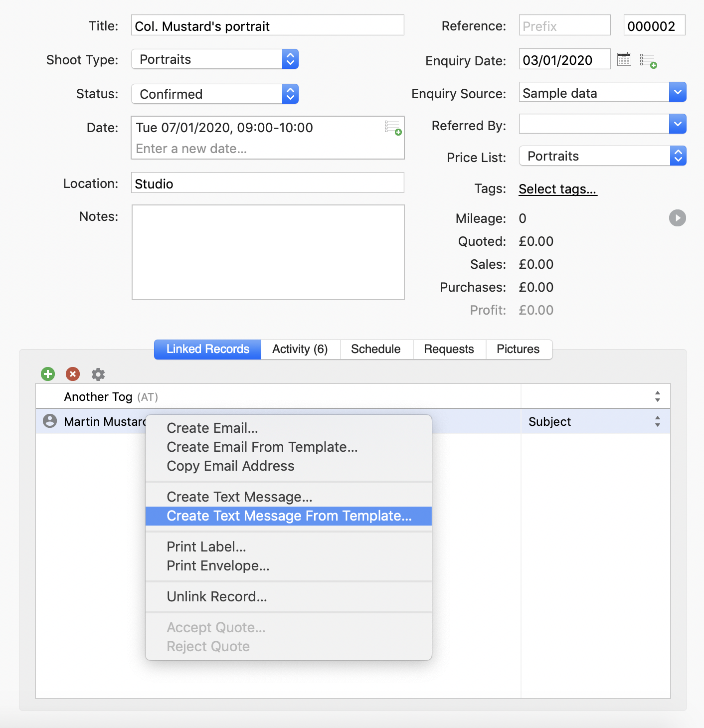Choose Create Text Message... menu item
The width and height of the screenshot is (704, 728).
289,497
